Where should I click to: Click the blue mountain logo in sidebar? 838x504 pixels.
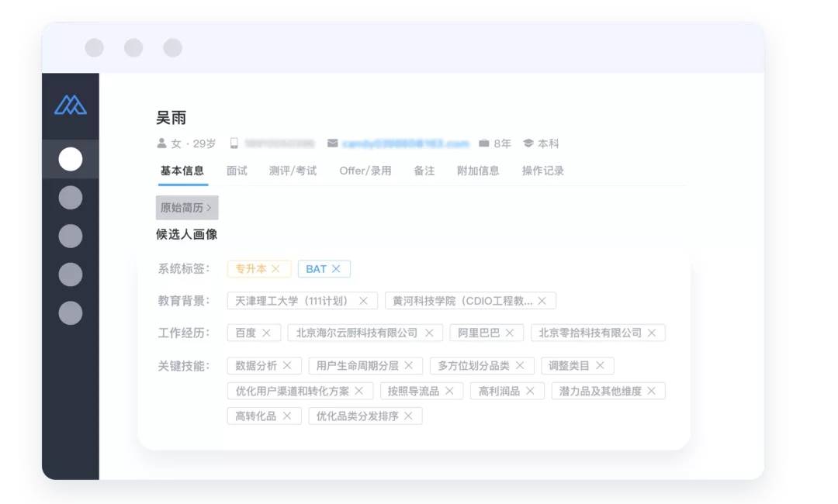[x=70, y=105]
